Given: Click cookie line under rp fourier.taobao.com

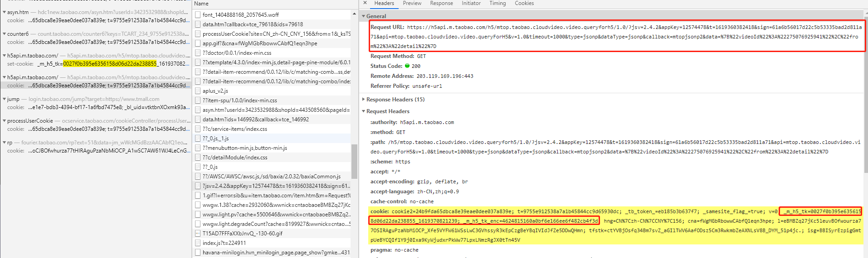Looking at the screenshot, I should [98, 151].
